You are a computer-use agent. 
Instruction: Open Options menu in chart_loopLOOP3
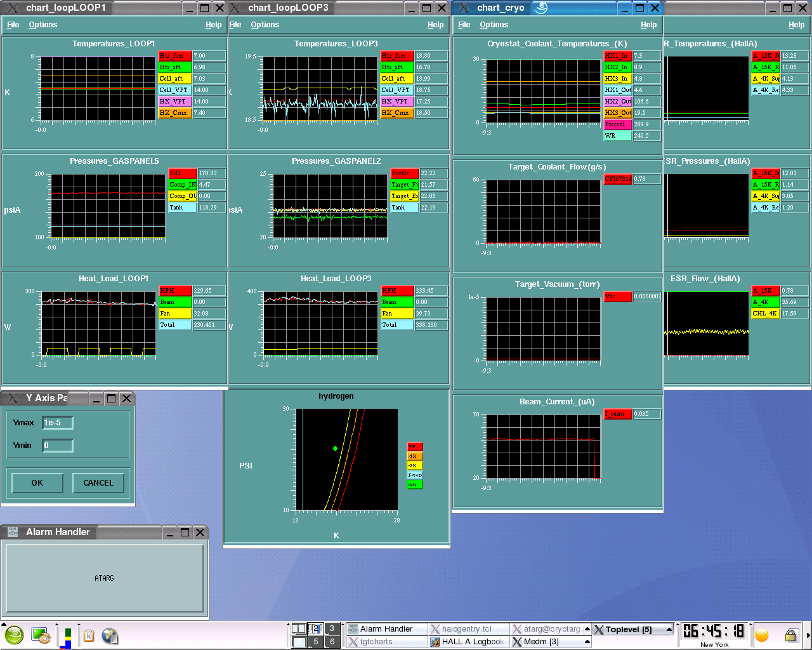tap(265, 25)
